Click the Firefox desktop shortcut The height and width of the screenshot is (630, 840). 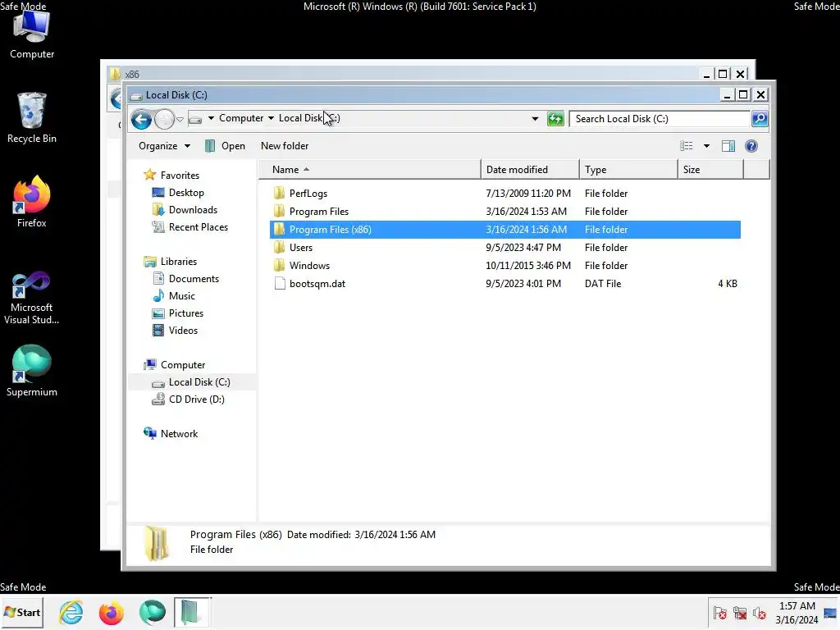32,202
